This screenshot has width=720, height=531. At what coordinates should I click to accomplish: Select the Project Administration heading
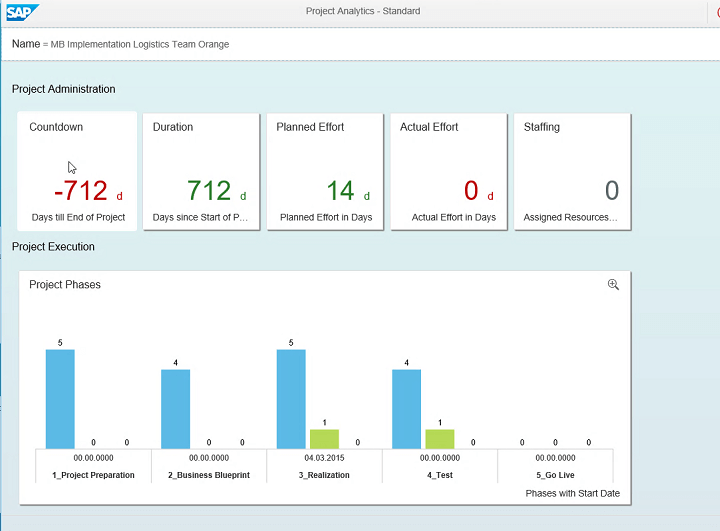pyautogui.click(x=63, y=89)
